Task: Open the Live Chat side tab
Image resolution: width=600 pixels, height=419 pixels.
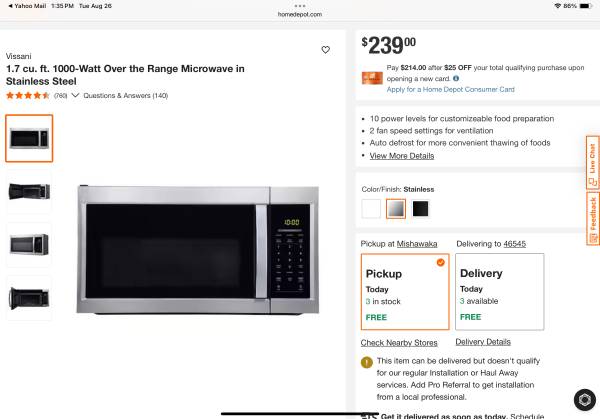Action: tap(592, 163)
